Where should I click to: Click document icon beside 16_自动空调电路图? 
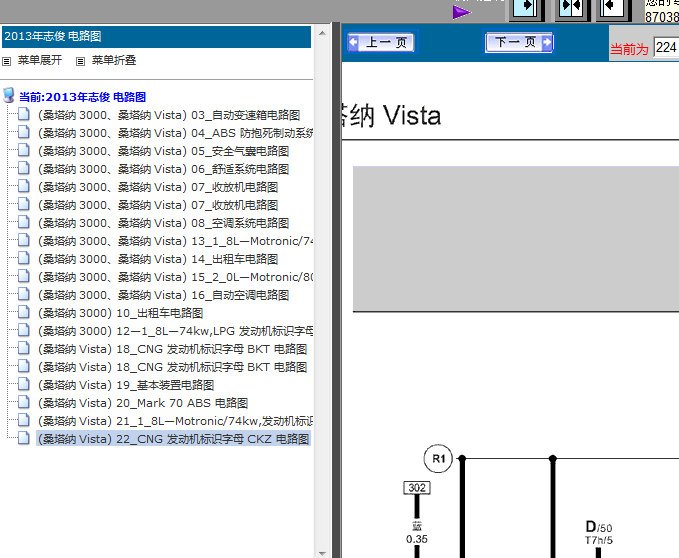(x=24, y=294)
